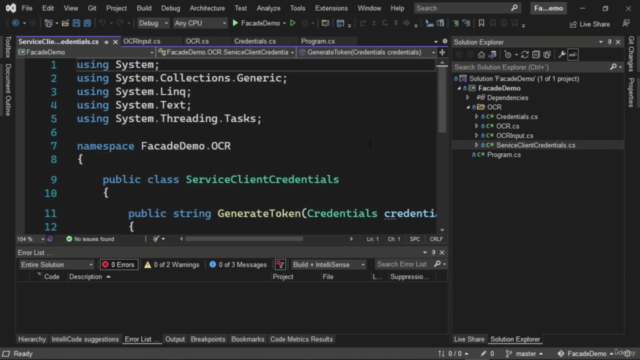Open the Git menu
This screenshot has width=640, height=360.
(x=92, y=8)
